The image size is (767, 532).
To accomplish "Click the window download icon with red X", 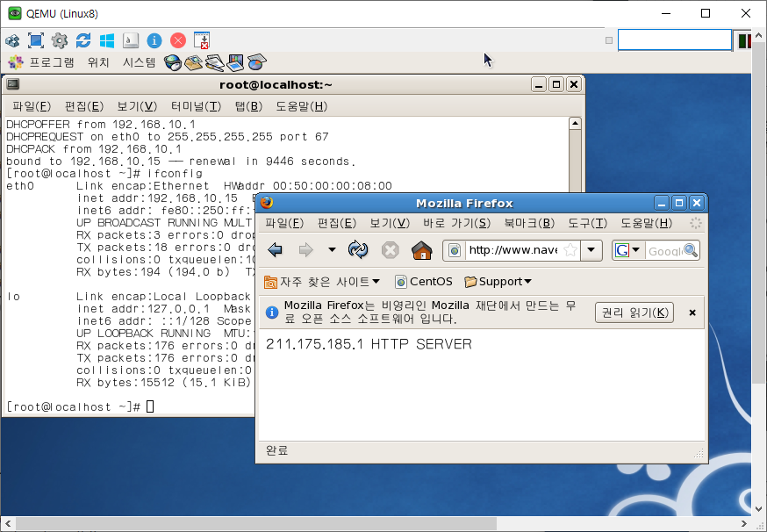I will (202, 40).
